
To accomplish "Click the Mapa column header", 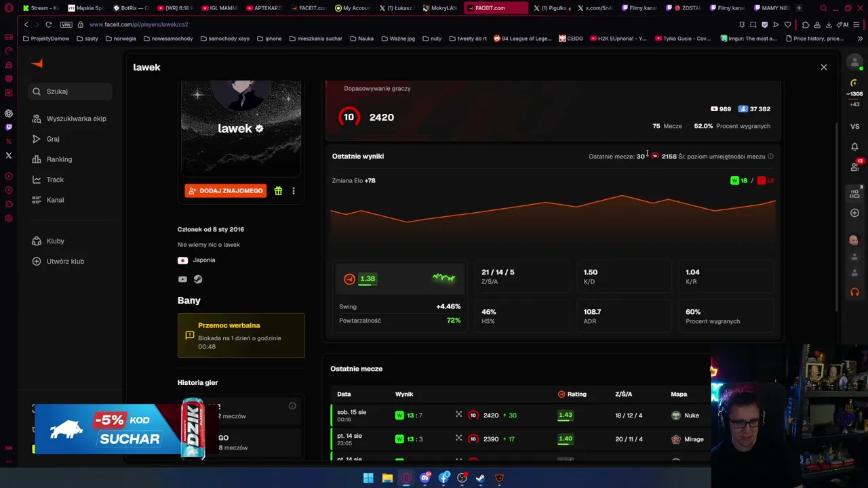I will (679, 394).
